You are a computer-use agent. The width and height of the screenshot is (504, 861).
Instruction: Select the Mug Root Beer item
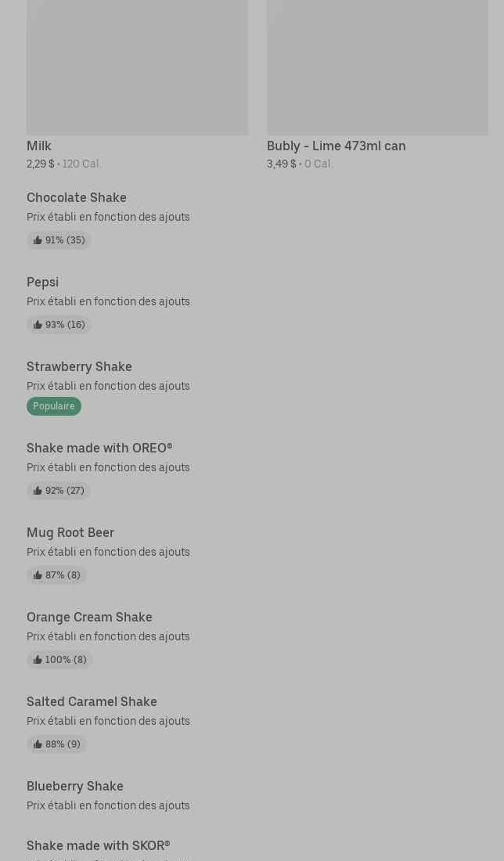[70, 532]
